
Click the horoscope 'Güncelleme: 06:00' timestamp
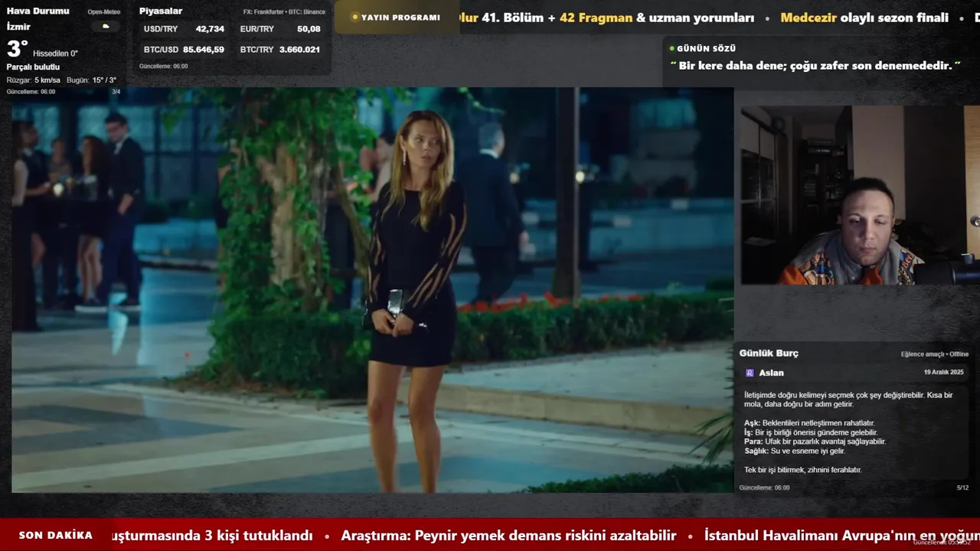pos(764,487)
